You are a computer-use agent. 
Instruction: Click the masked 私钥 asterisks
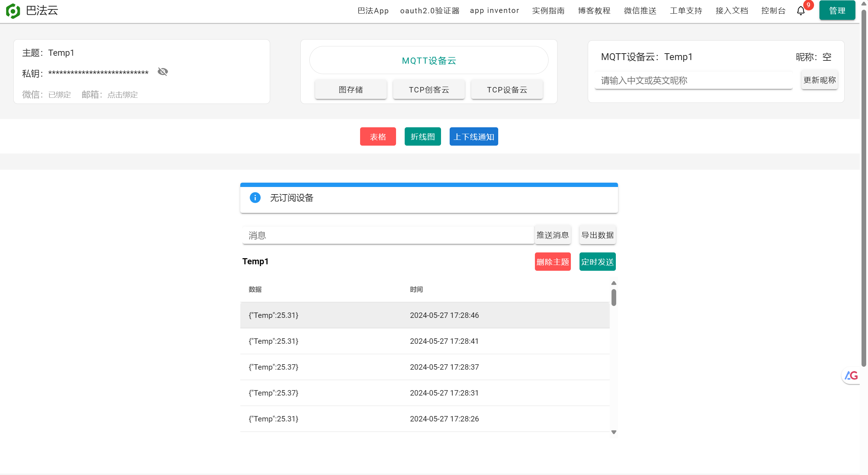98,73
